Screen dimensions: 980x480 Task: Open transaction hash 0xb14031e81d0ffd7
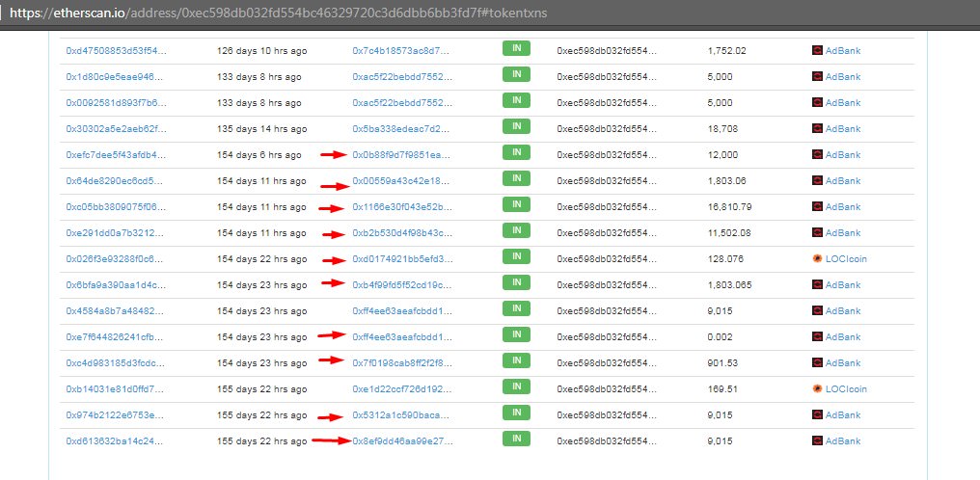117,388
